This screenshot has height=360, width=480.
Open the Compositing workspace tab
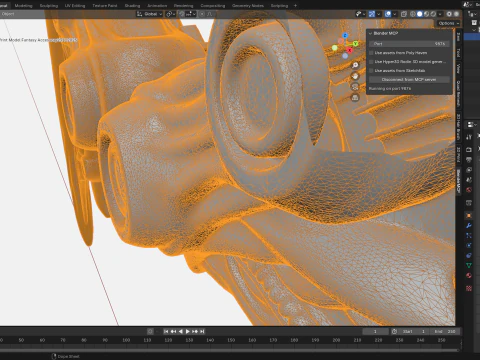pos(213,6)
